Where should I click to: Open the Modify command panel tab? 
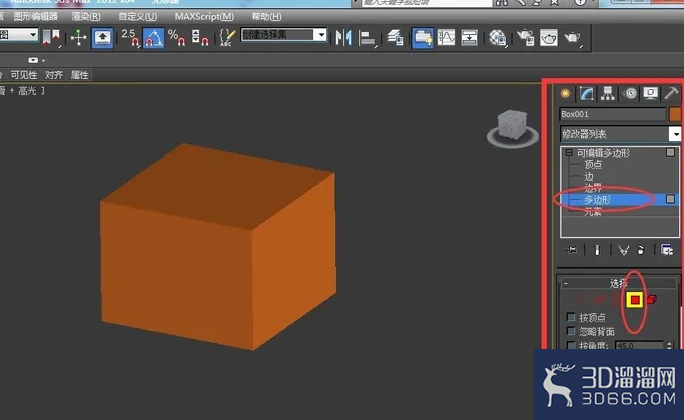(x=587, y=93)
